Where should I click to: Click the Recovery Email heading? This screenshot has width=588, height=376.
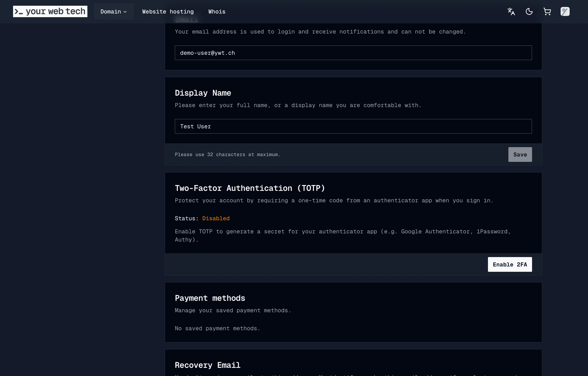[208, 365]
